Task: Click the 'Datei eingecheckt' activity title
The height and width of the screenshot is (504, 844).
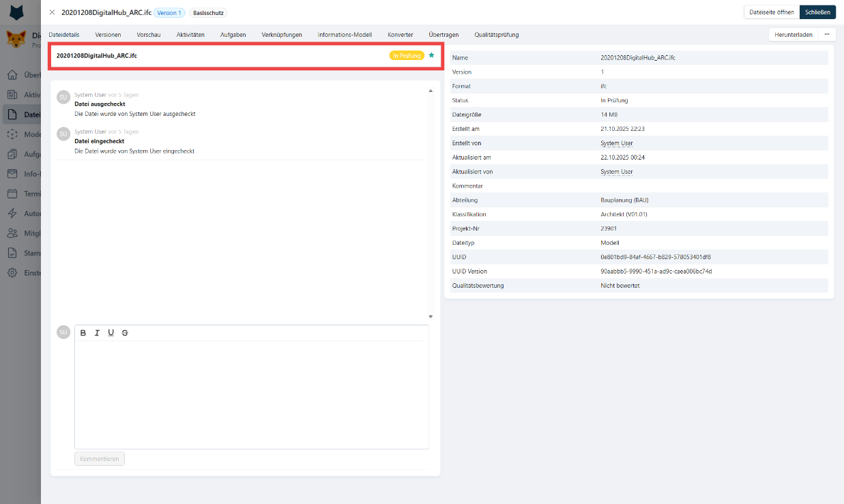Action: coord(100,141)
